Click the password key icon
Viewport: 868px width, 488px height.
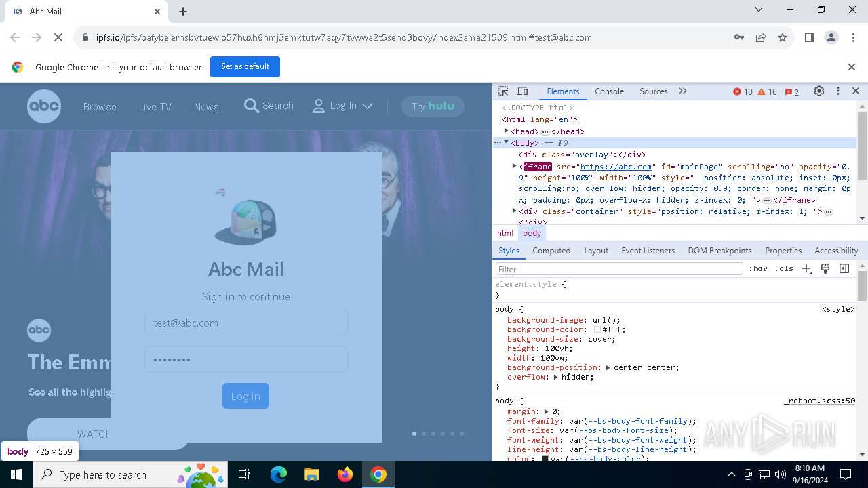(739, 37)
